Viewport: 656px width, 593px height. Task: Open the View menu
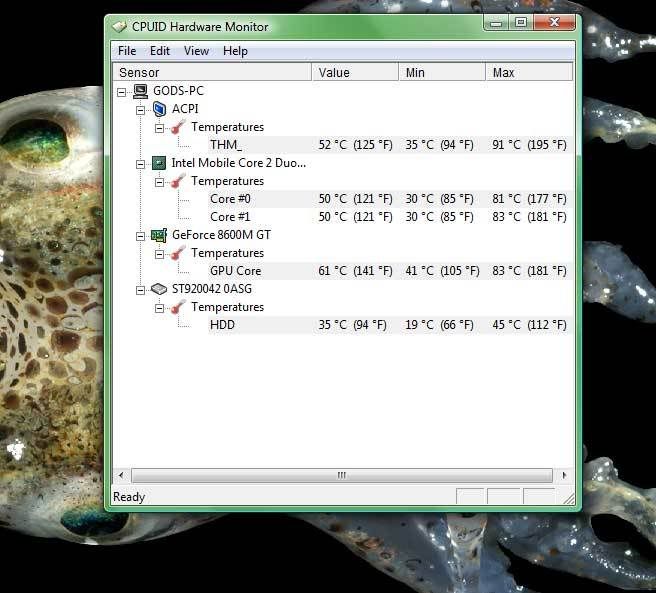pyautogui.click(x=196, y=51)
